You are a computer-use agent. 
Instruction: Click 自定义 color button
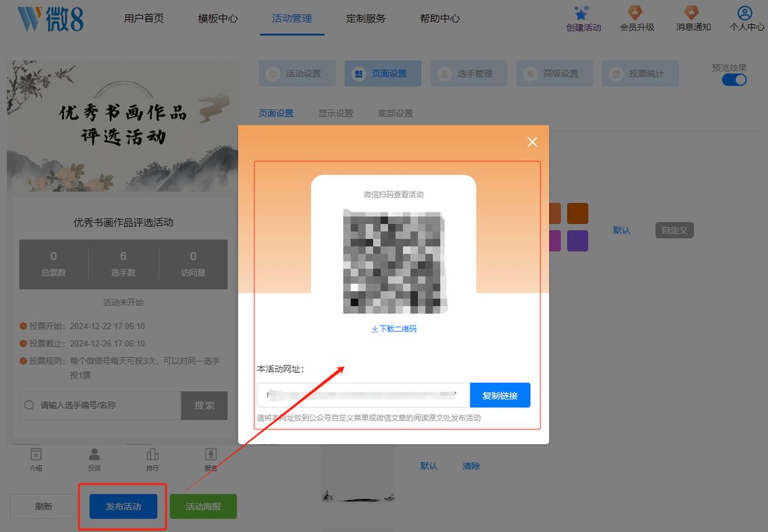(675, 230)
